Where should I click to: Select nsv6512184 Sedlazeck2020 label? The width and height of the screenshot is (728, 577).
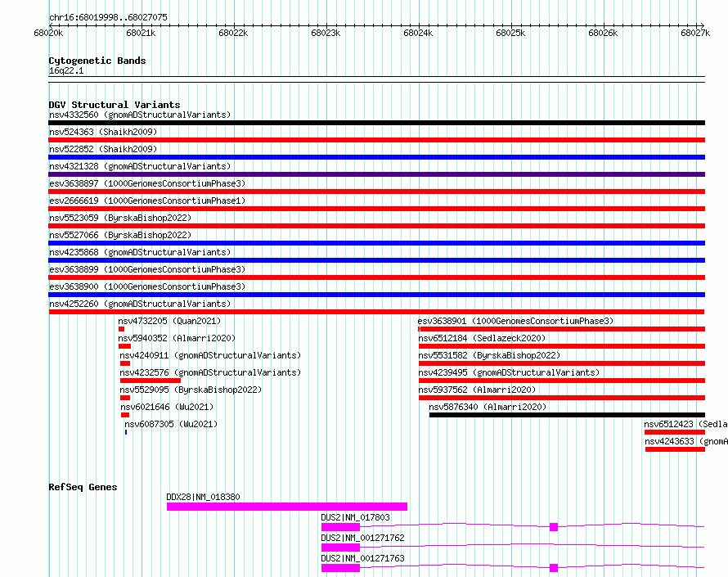coord(482,338)
